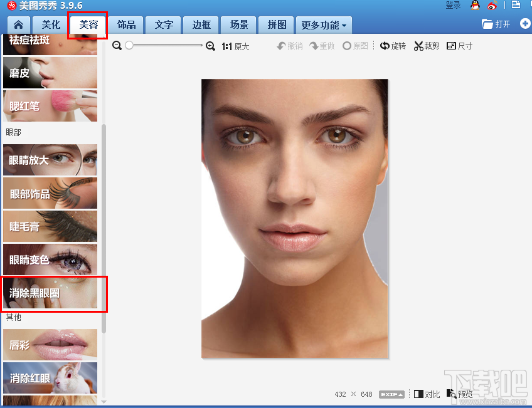Select the 消除黑眼圈 dark circle remover

click(50, 293)
